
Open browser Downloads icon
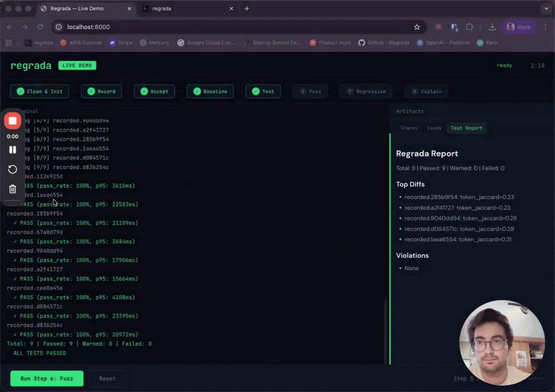point(492,27)
